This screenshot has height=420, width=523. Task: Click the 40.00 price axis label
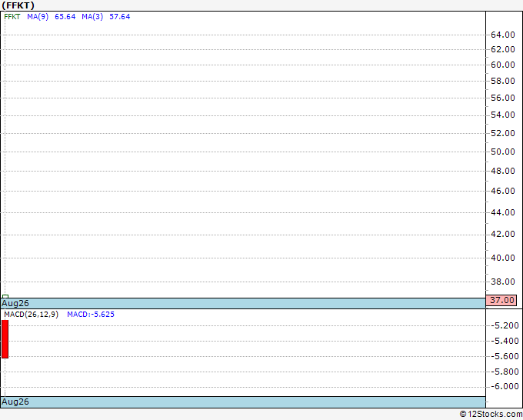[503, 258]
